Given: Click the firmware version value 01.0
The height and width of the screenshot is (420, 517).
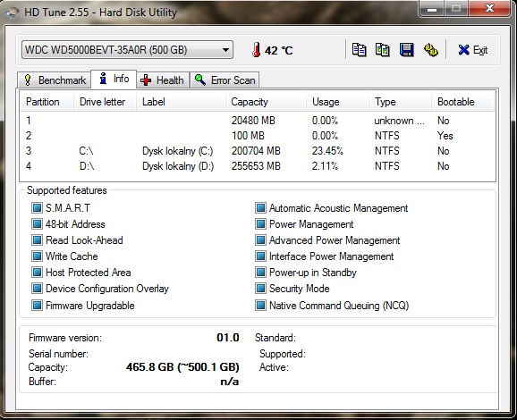Looking at the screenshot, I should pos(228,338).
